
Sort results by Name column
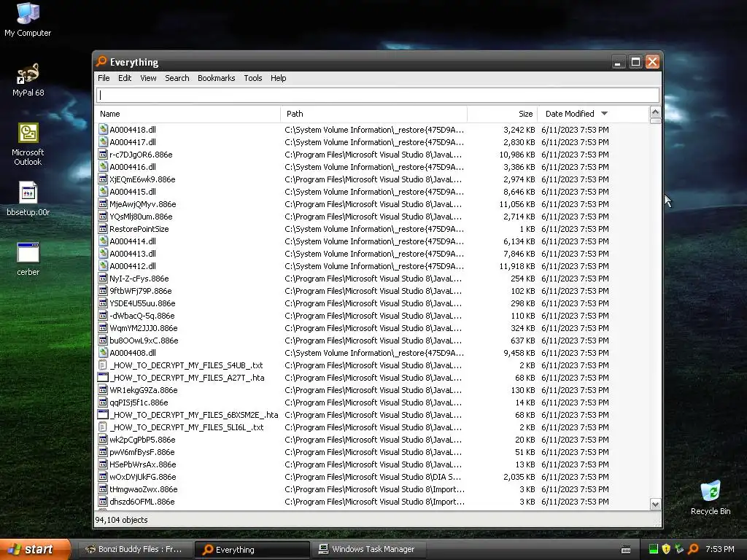coord(187,114)
